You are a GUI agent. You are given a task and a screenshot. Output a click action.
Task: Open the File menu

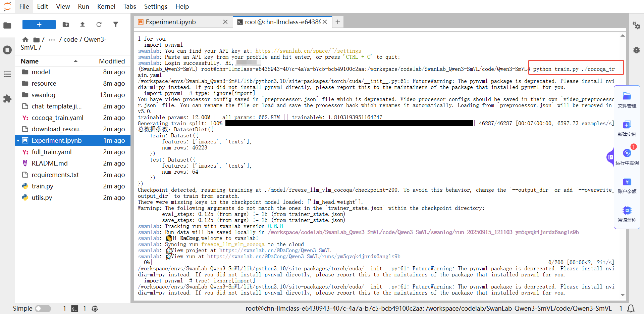[x=24, y=6]
